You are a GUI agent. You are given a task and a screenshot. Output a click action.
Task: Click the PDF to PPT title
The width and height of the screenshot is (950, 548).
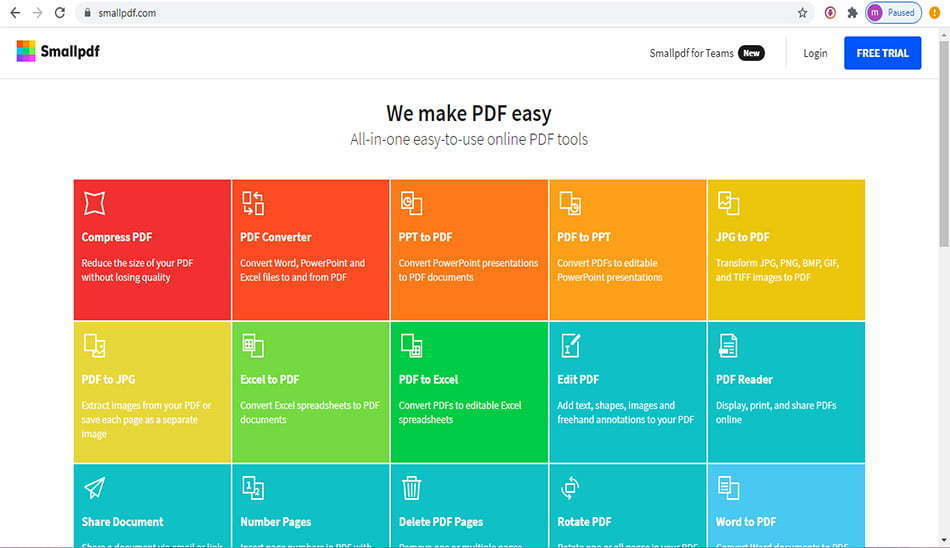pos(584,237)
